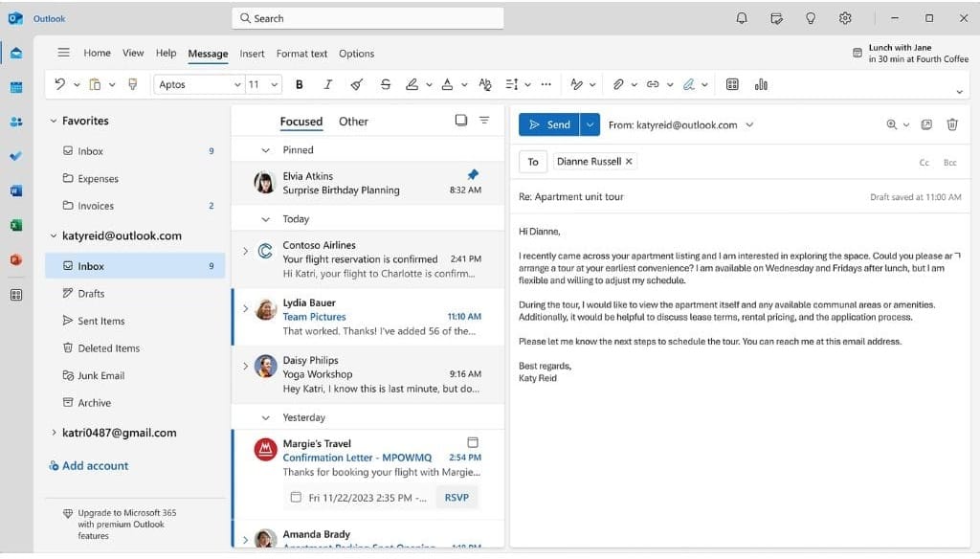Open the Home ribbon tab
The width and height of the screenshot is (980, 559).
coord(97,54)
